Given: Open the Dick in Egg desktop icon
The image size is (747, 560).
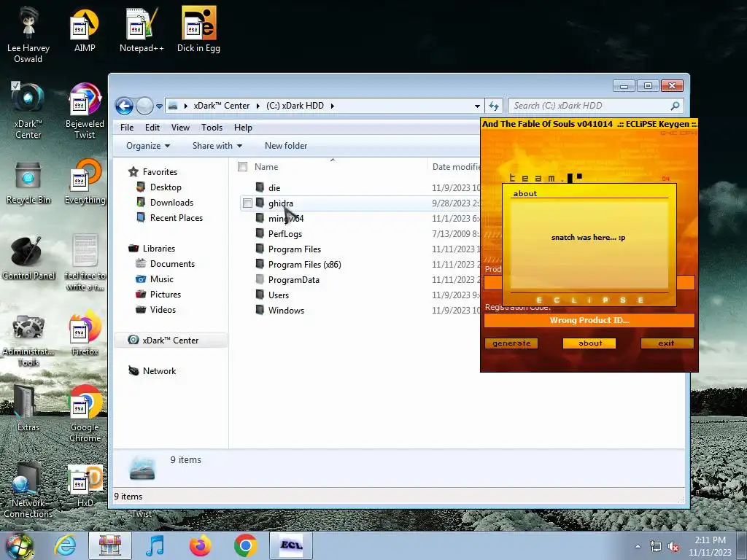Looking at the screenshot, I should [198, 31].
